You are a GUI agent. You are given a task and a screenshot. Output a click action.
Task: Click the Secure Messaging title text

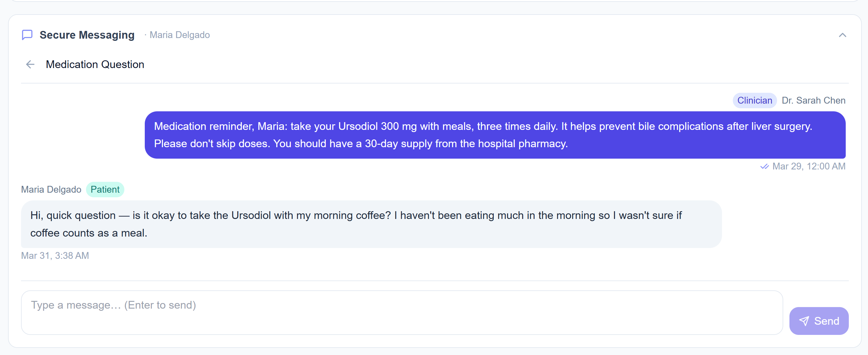point(87,35)
